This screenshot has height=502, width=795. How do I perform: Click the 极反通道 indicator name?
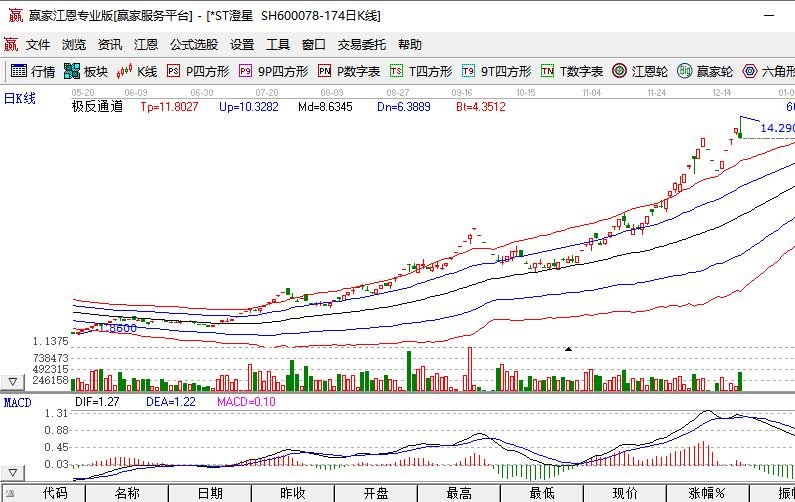97,106
